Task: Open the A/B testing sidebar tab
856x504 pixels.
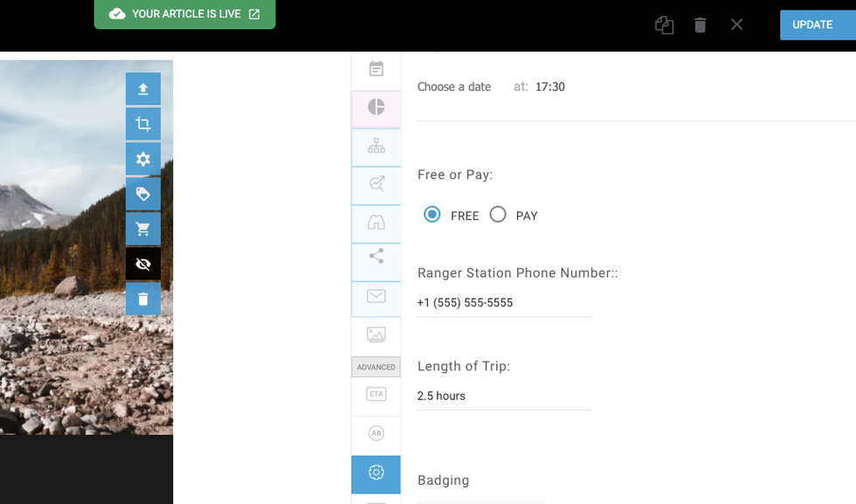Action: click(376, 433)
